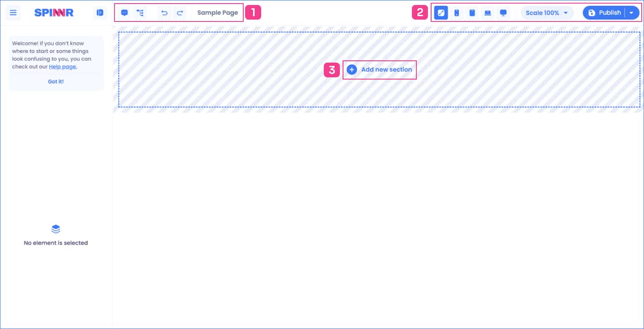Collapse the left sidebar panel
This screenshot has height=329, width=644.
point(100,13)
